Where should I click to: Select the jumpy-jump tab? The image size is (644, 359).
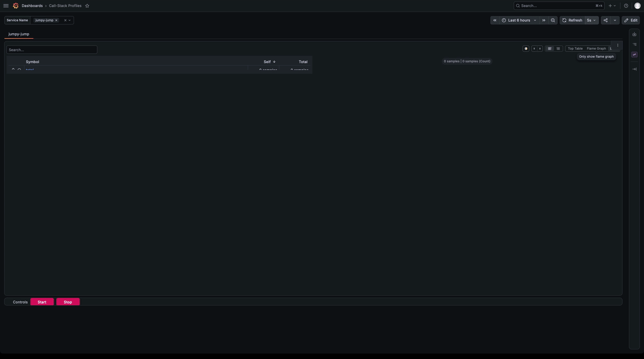coord(19,34)
